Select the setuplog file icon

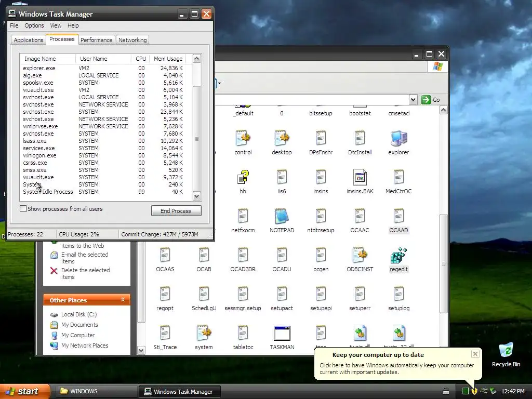click(398, 294)
